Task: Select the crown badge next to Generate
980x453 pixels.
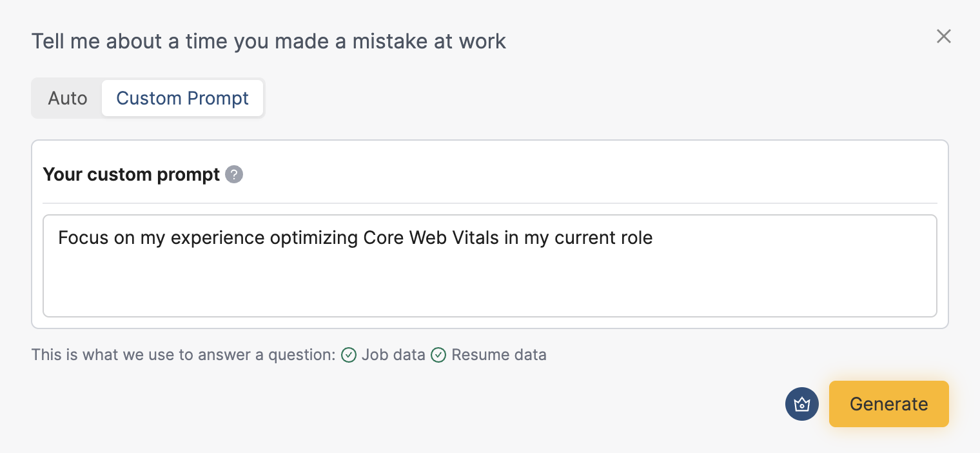Action: [x=801, y=403]
